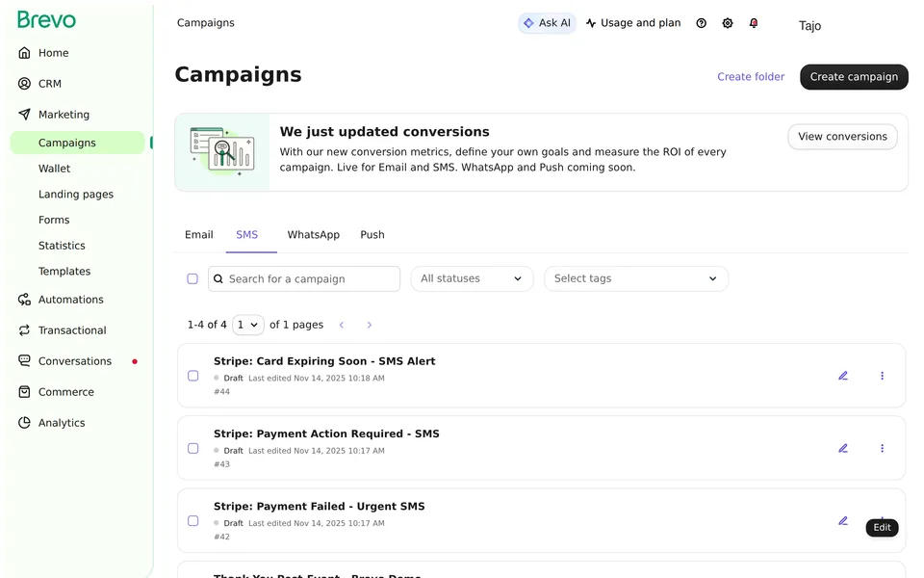Open more options for Card Expiring Soon campaign
The height and width of the screenshot is (578, 924).
point(883,376)
